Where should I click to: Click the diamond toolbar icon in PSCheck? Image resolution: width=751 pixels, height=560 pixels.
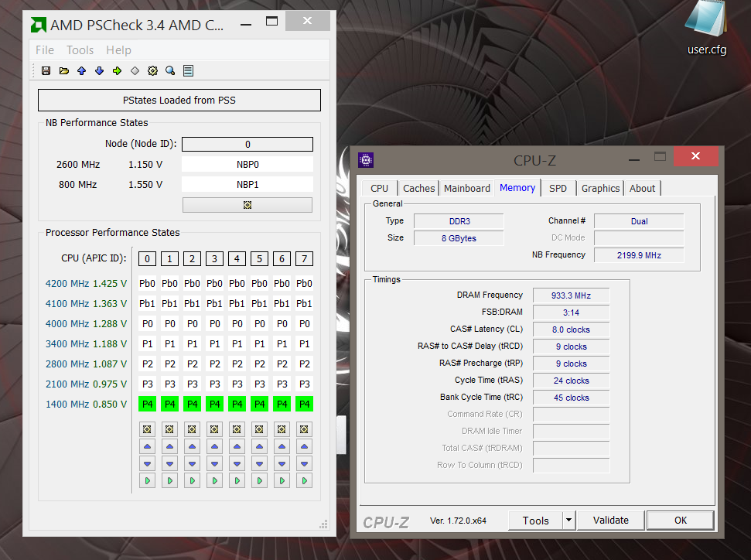pyautogui.click(x=135, y=71)
